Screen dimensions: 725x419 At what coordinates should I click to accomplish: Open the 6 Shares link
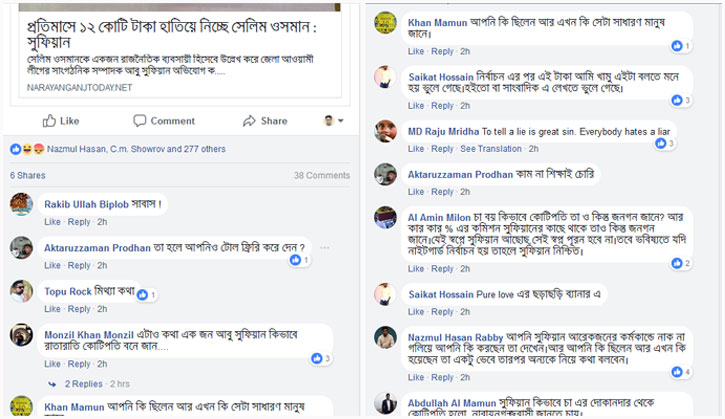tap(28, 175)
